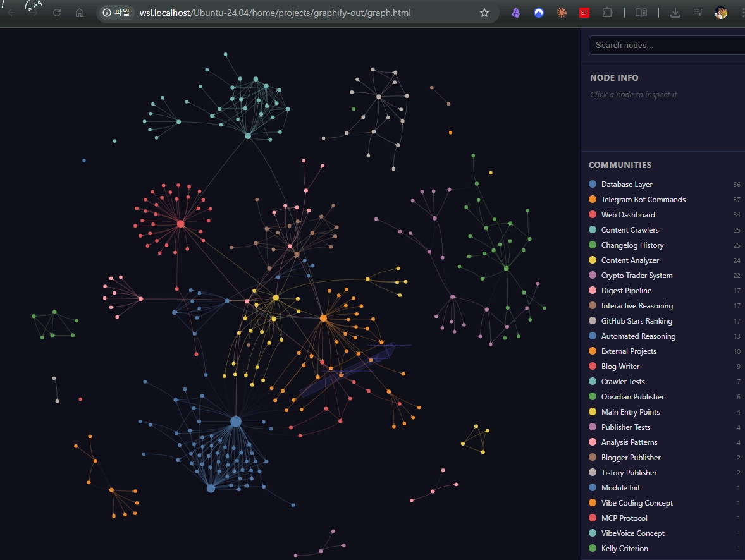Click the orange Telegram Bot Commands color dot
This screenshot has height=560, width=745.
(593, 199)
